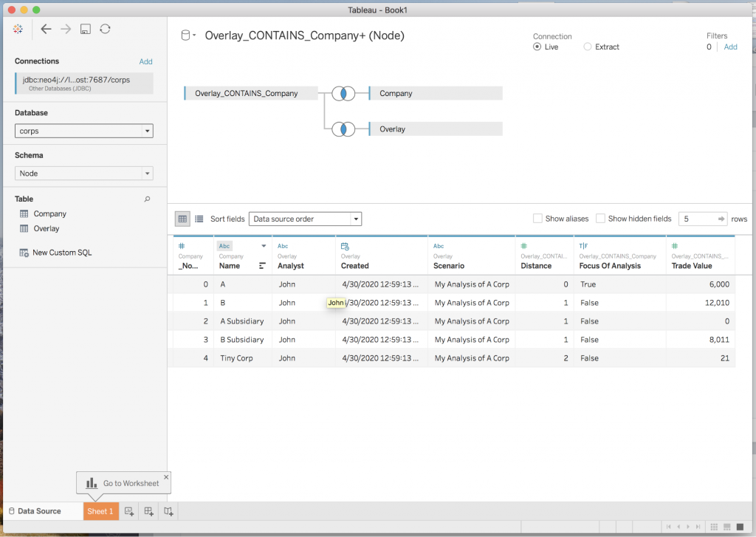Image resolution: width=756 pixels, height=537 pixels.
Task: Click Add link next to Connections
Action: coord(145,61)
